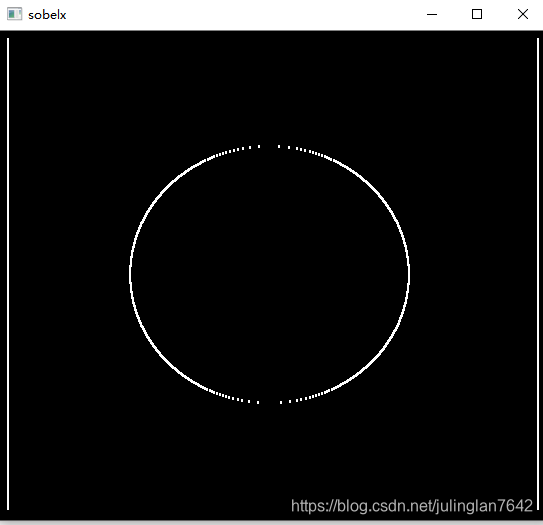Close the sobelx window
543x525 pixels.
pyautogui.click(x=523, y=15)
